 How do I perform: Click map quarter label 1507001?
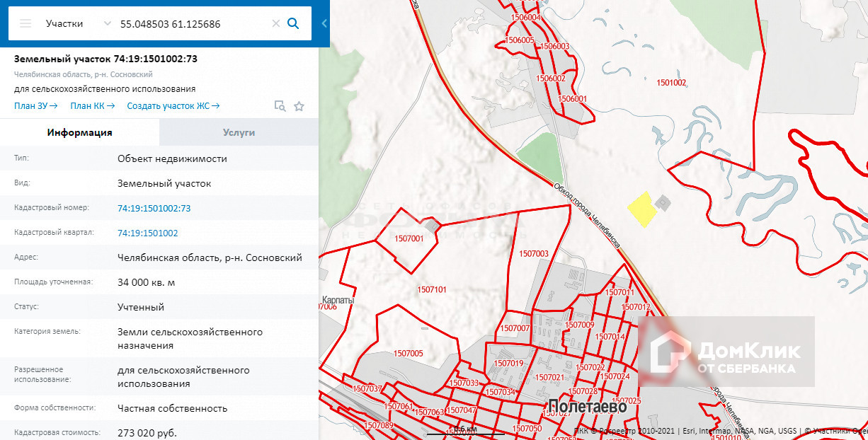click(x=409, y=239)
